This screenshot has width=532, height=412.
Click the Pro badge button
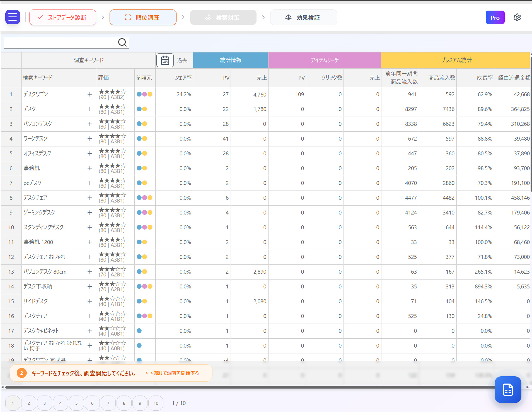click(x=495, y=17)
